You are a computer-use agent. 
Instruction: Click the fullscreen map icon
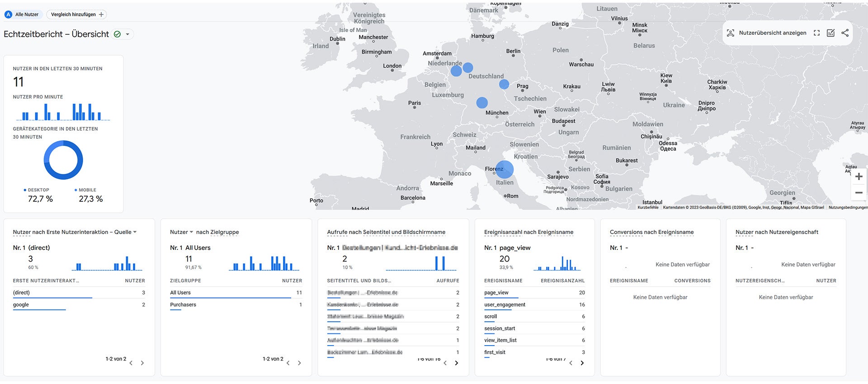(816, 33)
